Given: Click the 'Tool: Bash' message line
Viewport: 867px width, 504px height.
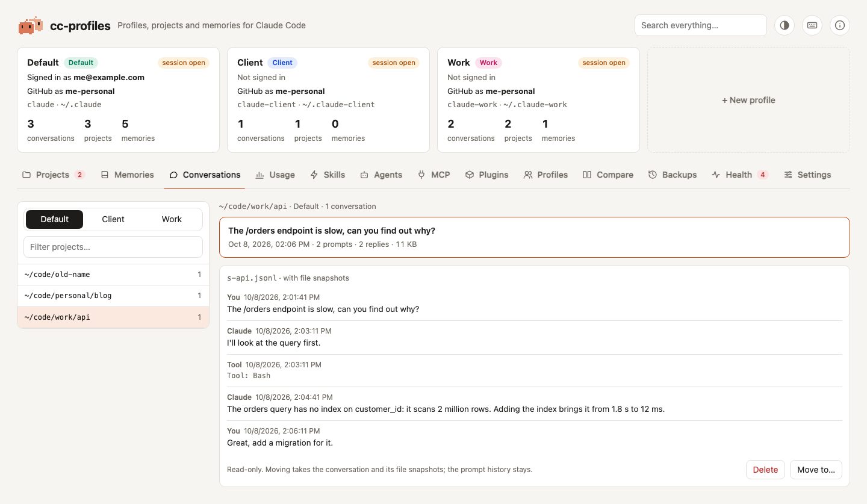Looking at the screenshot, I should click(x=249, y=376).
